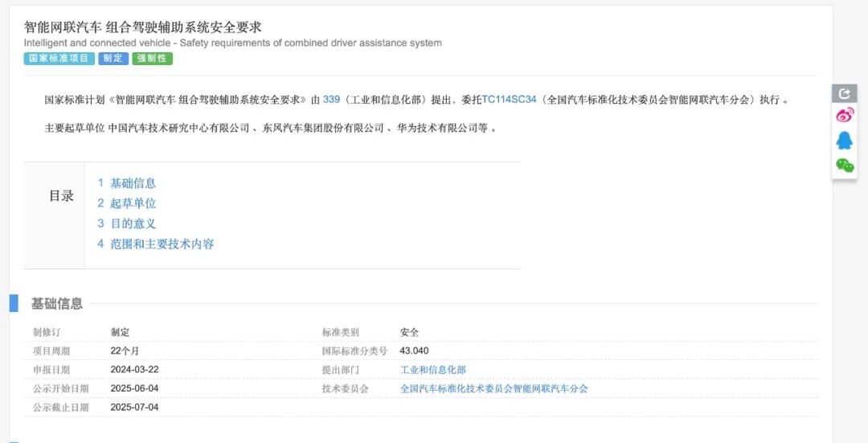The image size is (868, 443).
Task: Share page to Weibo
Action: point(844,115)
